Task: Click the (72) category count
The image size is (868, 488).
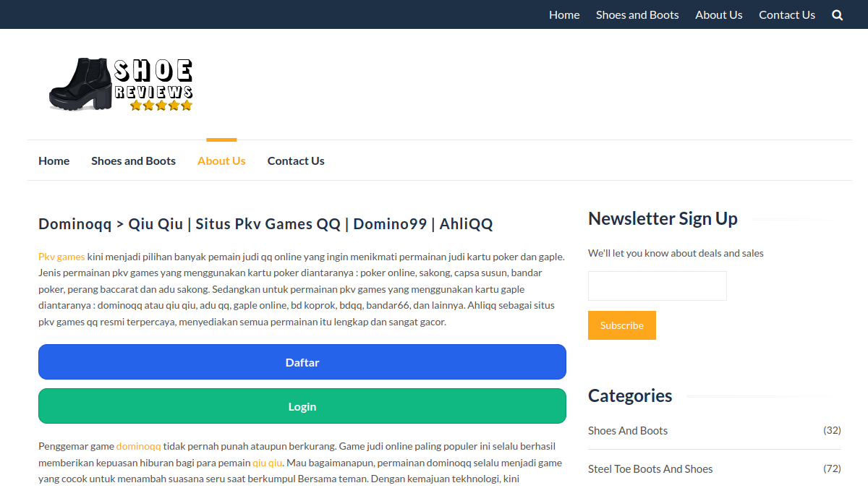Action: [832, 468]
